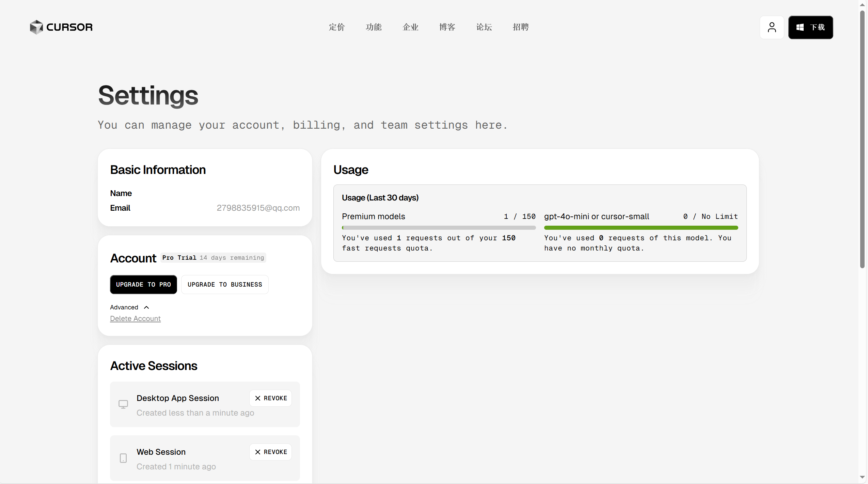Click the Delete Account link

pyautogui.click(x=135, y=319)
